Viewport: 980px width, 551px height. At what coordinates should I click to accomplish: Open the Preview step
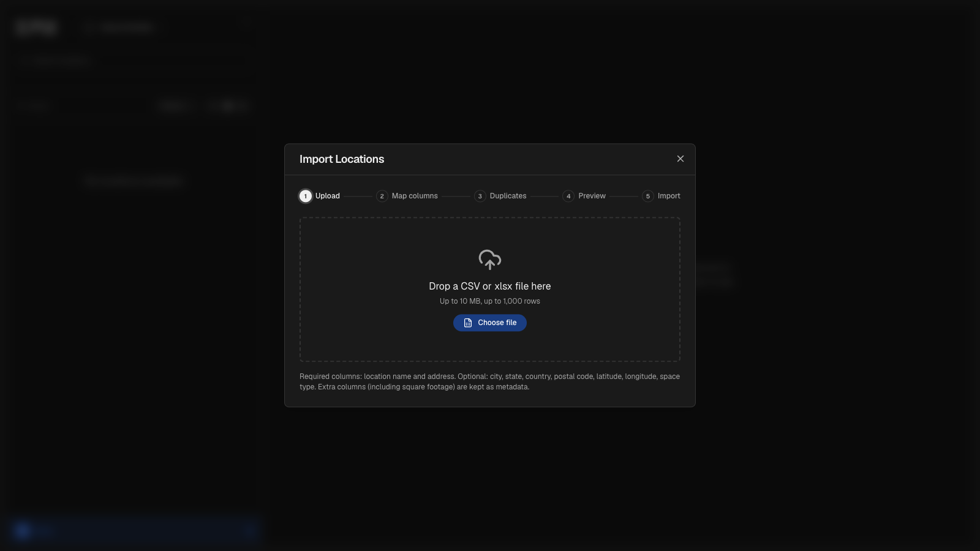pyautogui.click(x=592, y=196)
